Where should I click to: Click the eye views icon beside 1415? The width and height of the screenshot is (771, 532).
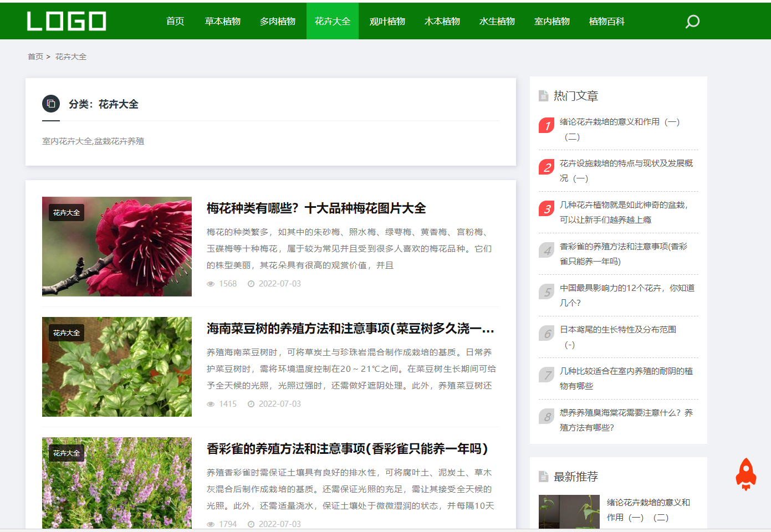click(x=211, y=404)
